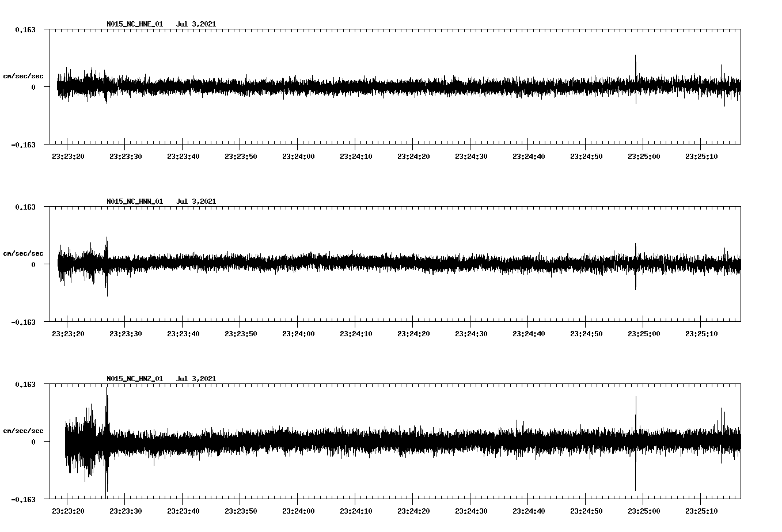The height and width of the screenshot is (532, 782).
Task: Click 23:23:20 time label under HNE plot
Action: pos(68,156)
